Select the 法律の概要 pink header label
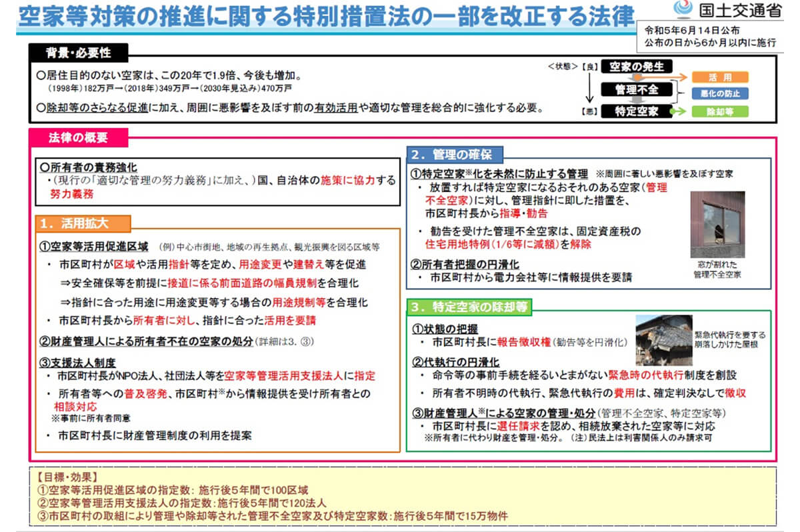 (78, 138)
